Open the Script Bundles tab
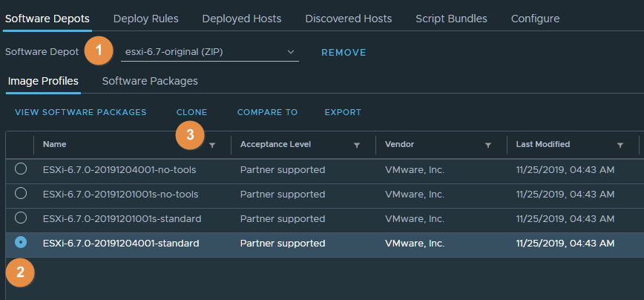The width and height of the screenshot is (644, 300). coord(451,18)
